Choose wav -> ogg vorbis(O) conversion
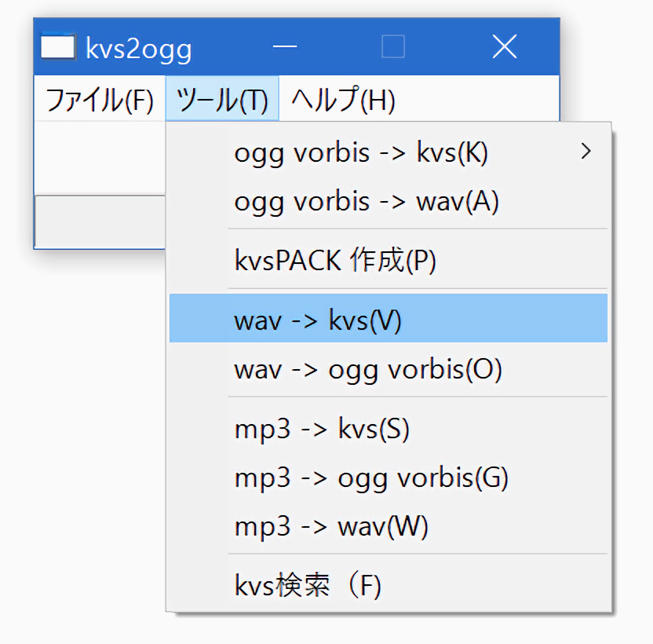Image resolution: width=653 pixels, height=644 pixels. 367,368
